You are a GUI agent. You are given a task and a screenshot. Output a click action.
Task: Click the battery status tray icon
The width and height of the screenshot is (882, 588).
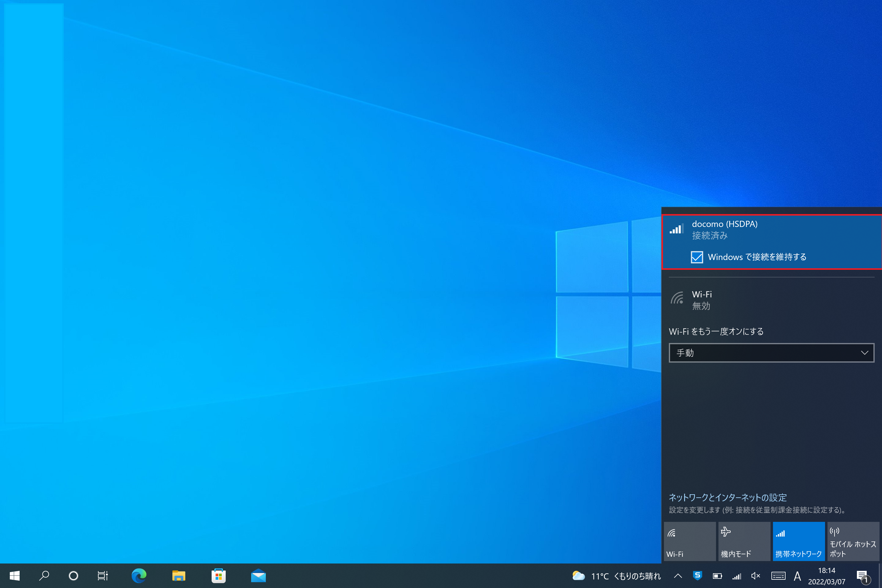(717, 576)
